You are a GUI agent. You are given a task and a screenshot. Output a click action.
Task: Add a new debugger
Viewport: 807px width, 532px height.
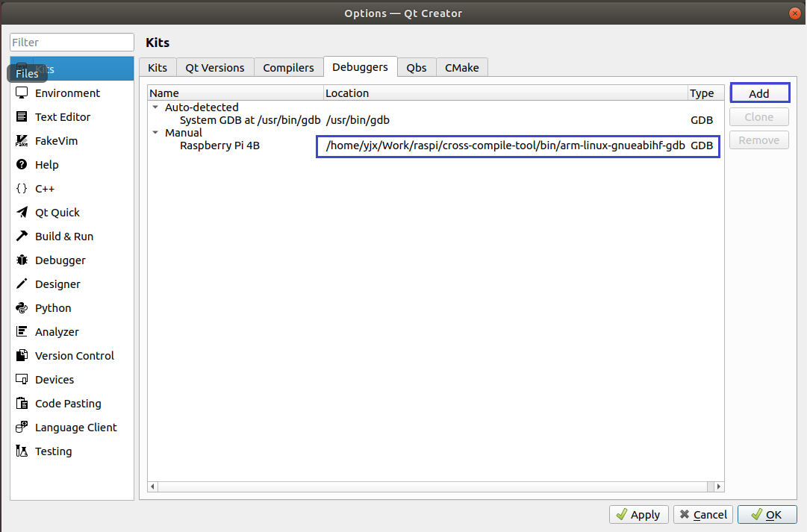[759, 93]
